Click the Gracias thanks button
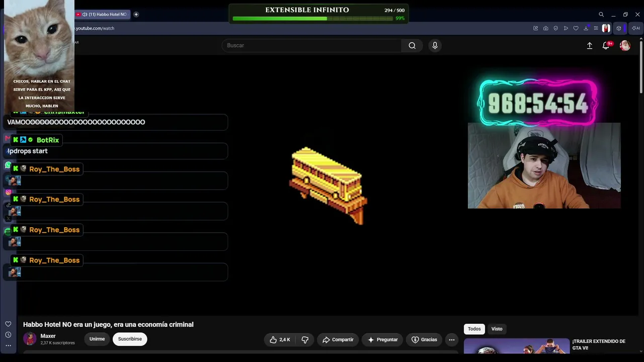644x362 pixels. 424,340
